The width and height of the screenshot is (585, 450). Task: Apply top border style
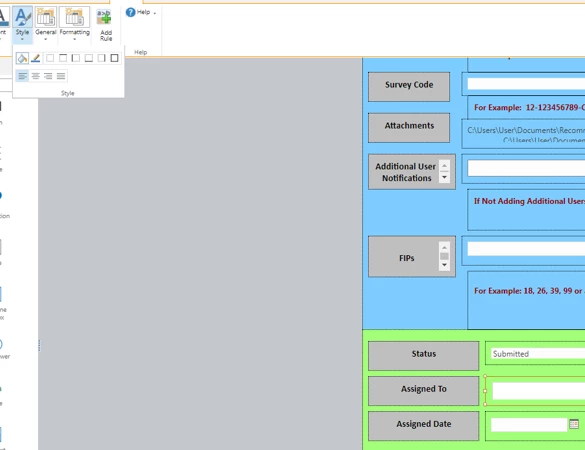point(63,58)
